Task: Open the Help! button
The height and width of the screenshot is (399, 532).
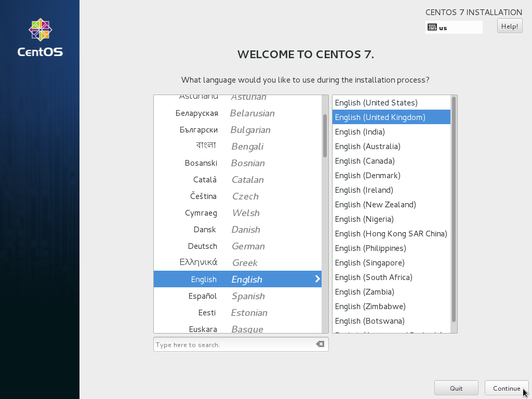Action: [509, 26]
